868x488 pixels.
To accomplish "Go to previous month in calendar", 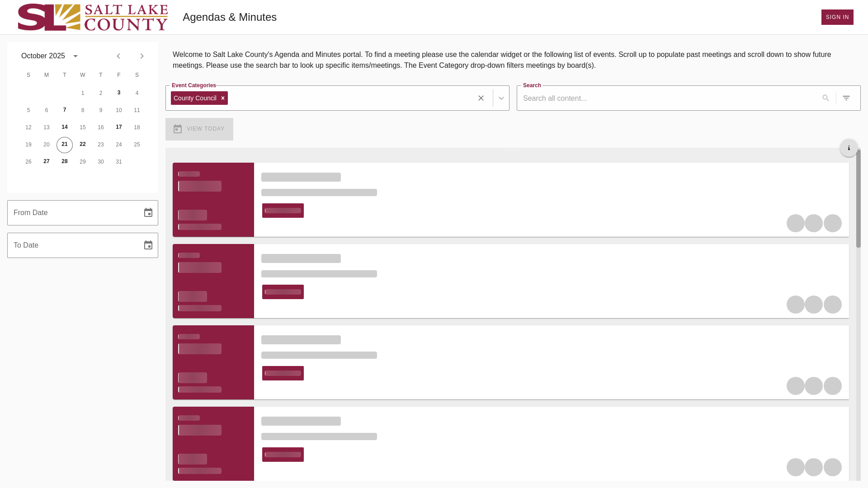I will pyautogui.click(x=118, y=56).
